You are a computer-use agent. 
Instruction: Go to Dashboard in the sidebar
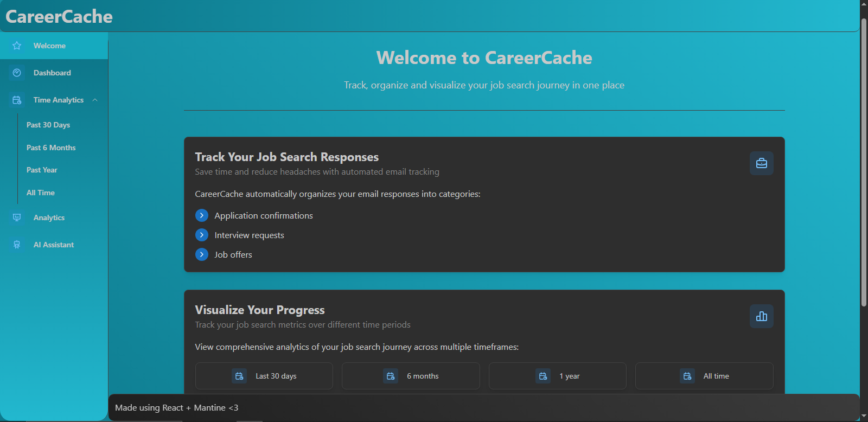(x=54, y=73)
